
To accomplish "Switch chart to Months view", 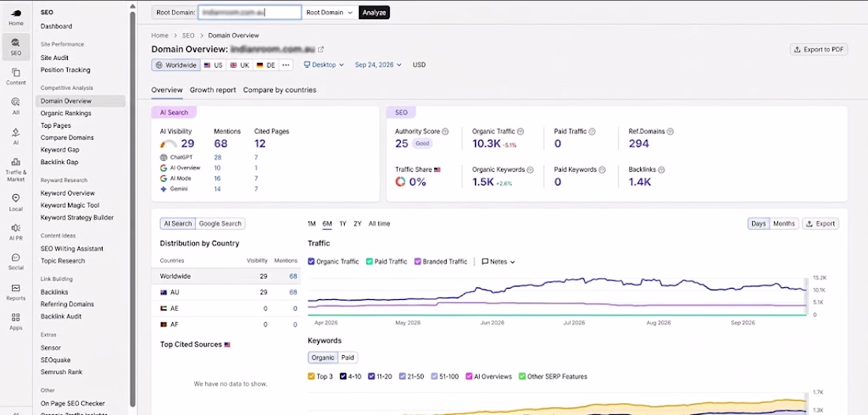I will pyautogui.click(x=784, y=223).
